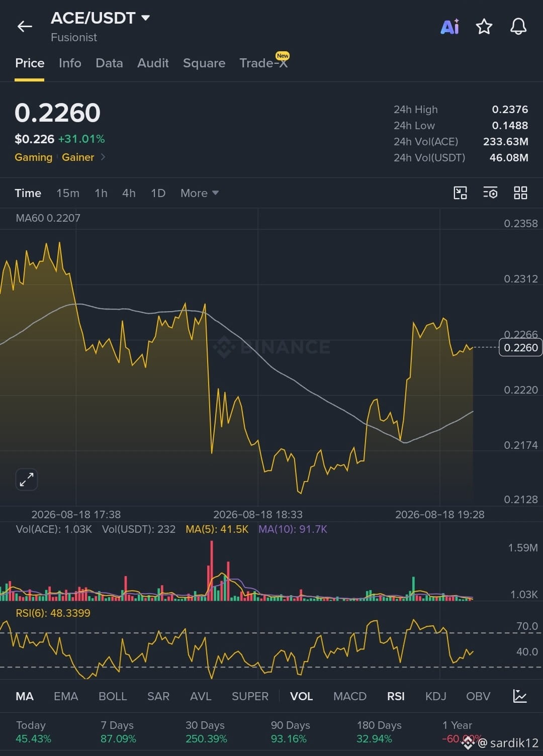This screenshot has width=543, height=756.
Task: Tap the RSI(6): 48.3399 label
Action: (53, 613)
